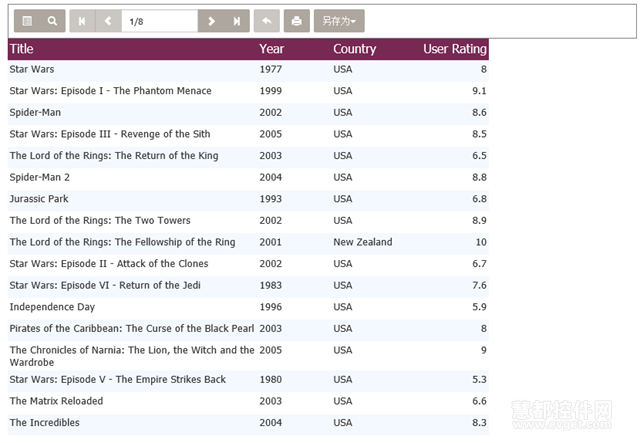Select the 'Star Wars' 1977 title cell
640x443 pixels.
pos(32,69)
